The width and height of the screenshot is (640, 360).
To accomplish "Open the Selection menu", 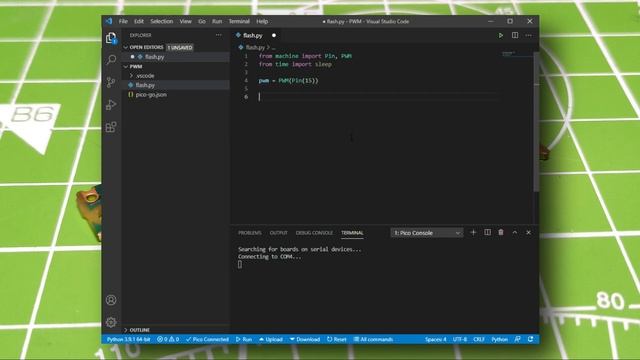I will (x=162, y=21).
